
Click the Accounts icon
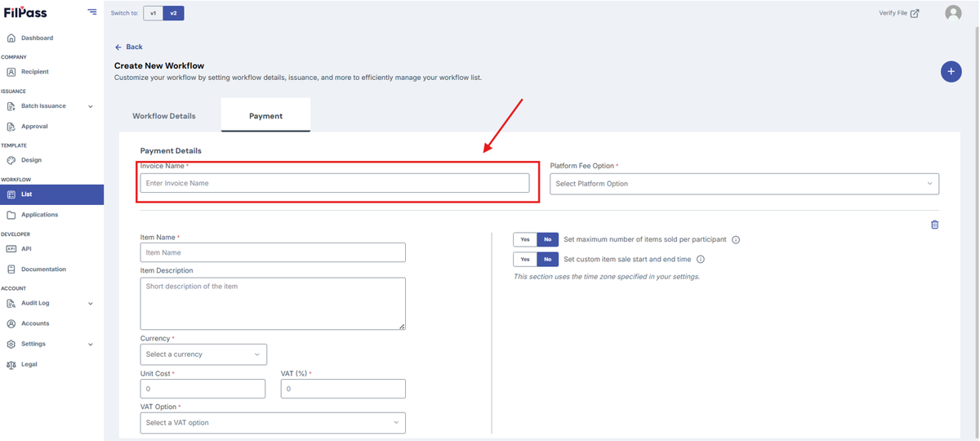11,323
